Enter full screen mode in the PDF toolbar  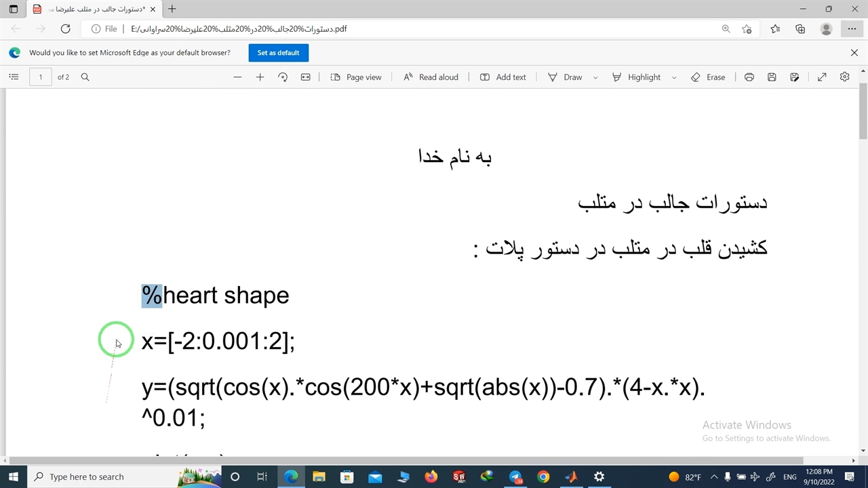822,77
